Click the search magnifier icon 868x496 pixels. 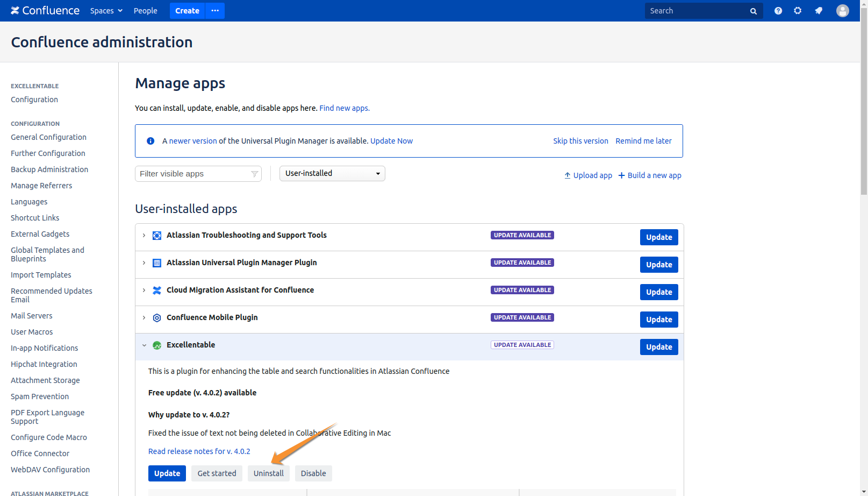[x=753, y=11]
